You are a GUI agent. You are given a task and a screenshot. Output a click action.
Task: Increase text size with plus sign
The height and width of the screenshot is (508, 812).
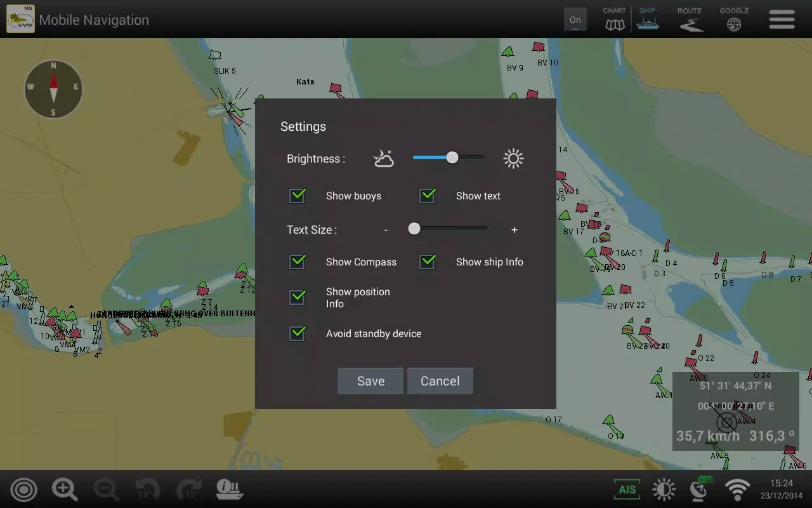514,230
